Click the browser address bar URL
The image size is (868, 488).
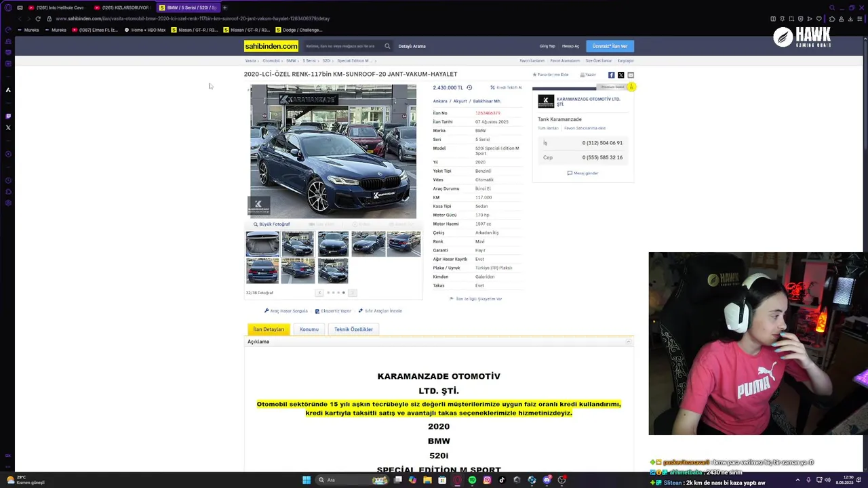pyautogui.click(x=192, y=18)
